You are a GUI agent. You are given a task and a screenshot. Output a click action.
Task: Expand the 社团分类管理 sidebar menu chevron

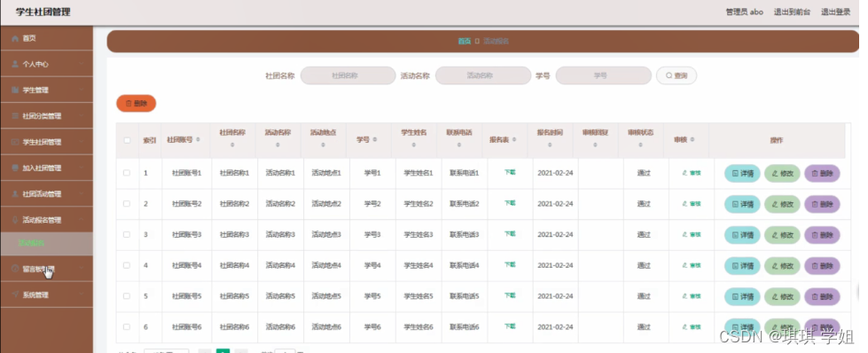tap(82, 116)
